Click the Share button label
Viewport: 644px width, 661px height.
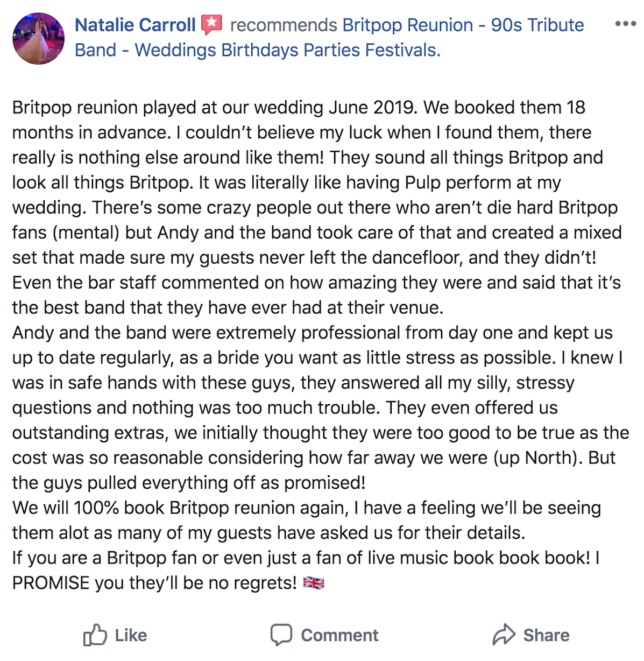546,635
